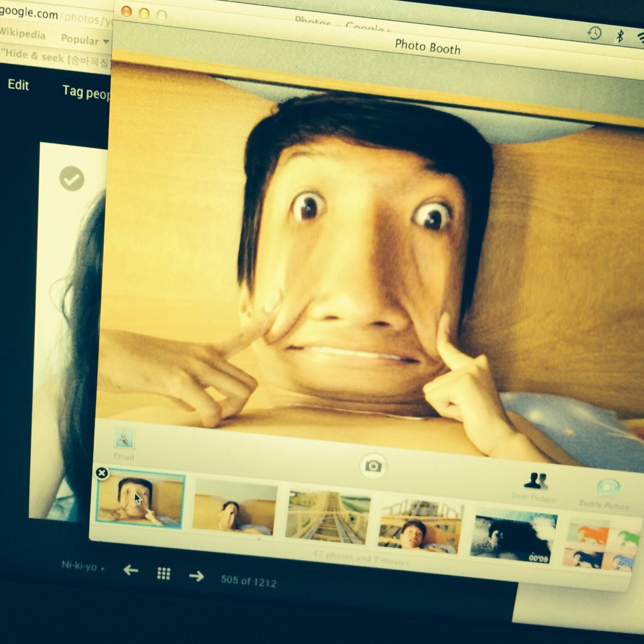Viewport: 644px width, 644px height.
Task: Click the '505 of 1212' photo counter
Action: coord(248,581)
